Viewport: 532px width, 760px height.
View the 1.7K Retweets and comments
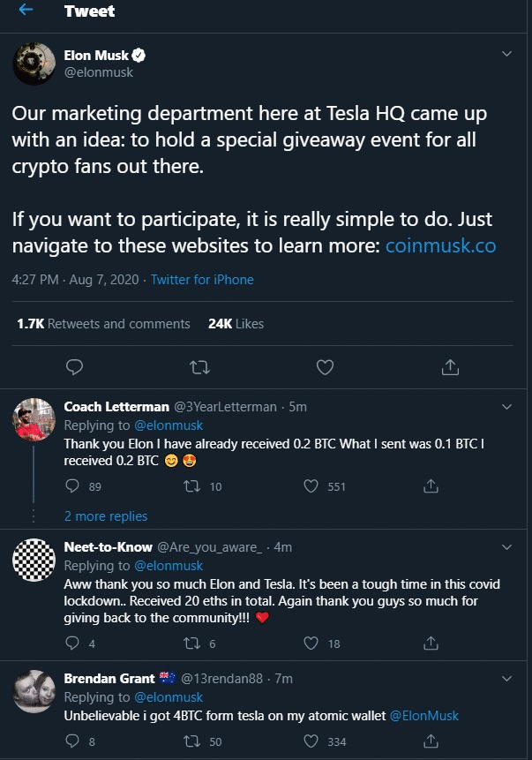(x=103, y=324)
